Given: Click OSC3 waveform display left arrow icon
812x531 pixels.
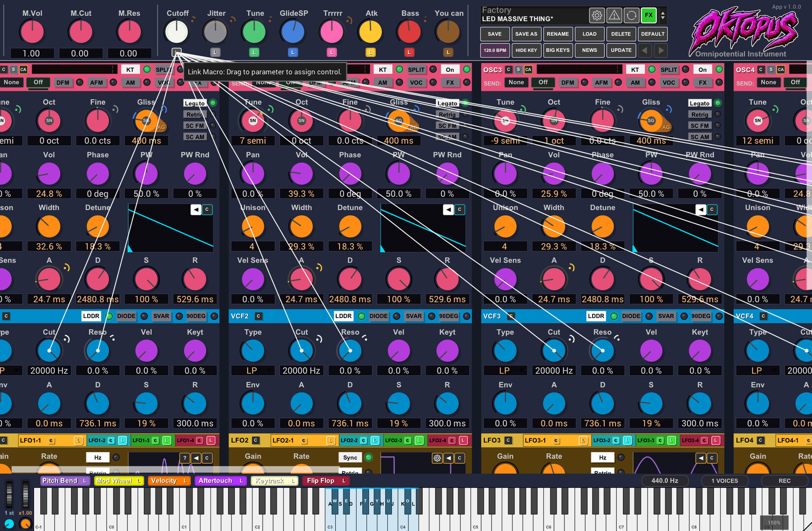Looking at the screenshot, I should [701, 209].
